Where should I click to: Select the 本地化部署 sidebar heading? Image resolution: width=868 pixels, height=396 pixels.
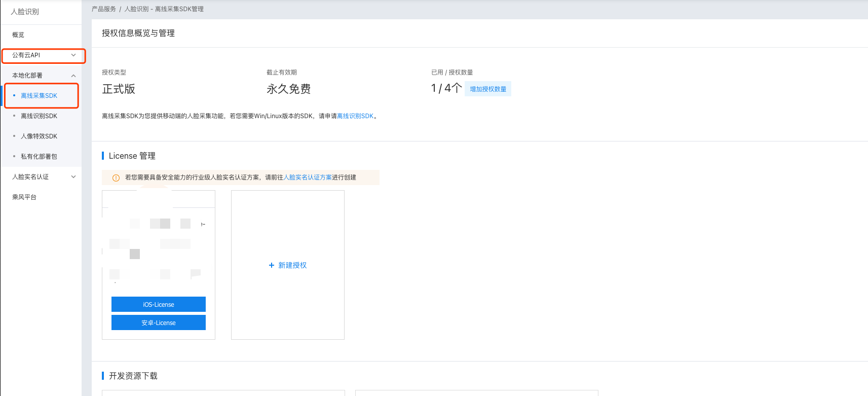[x=27, y=76]
